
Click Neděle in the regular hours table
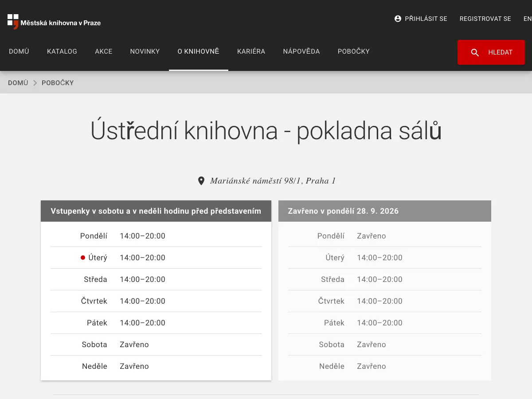point(94,366)
